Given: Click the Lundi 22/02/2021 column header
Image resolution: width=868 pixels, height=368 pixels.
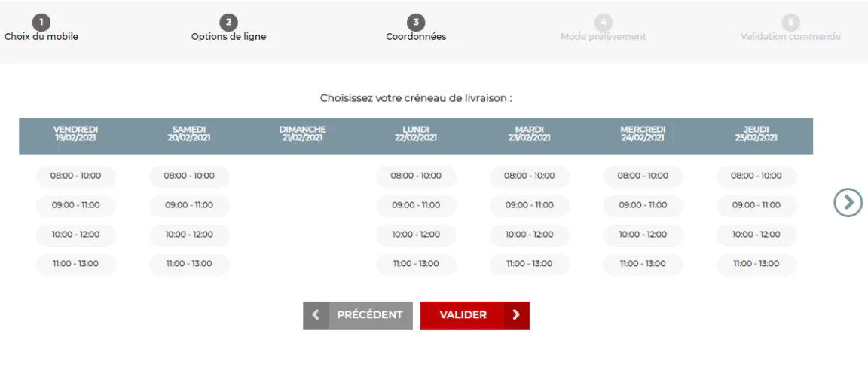Looking at the screenshot, I should click(416, 134).
